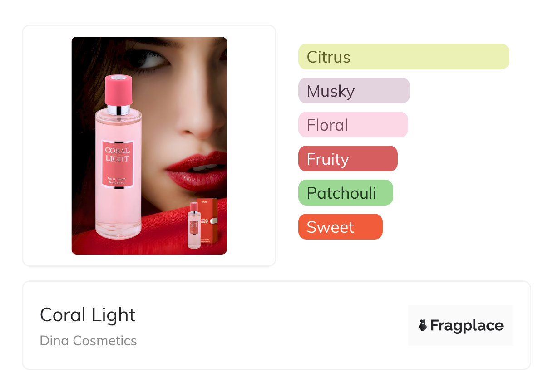Select the orange Sweet accord bar
Viewport: 553px width, 392px height.
click(341, 227)
